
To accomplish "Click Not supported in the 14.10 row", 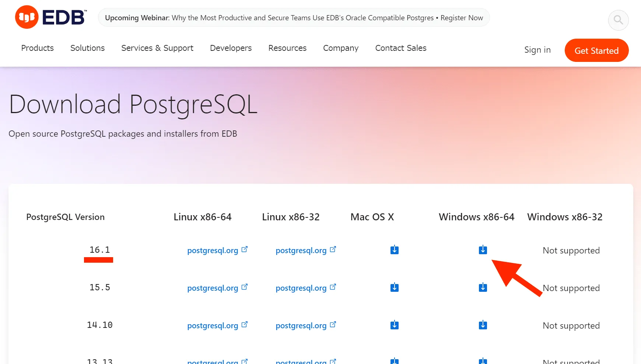I will (571, 326).
